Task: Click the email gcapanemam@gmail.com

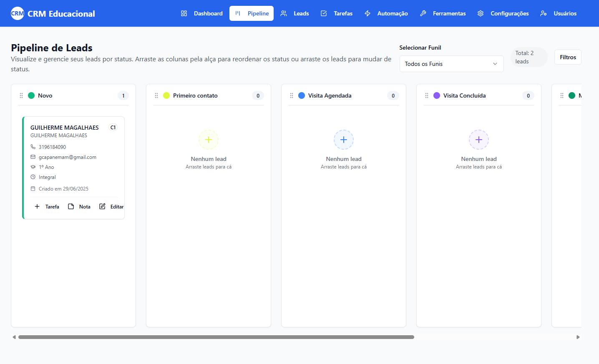Action: pyautogui.click(x=68, y=157)
